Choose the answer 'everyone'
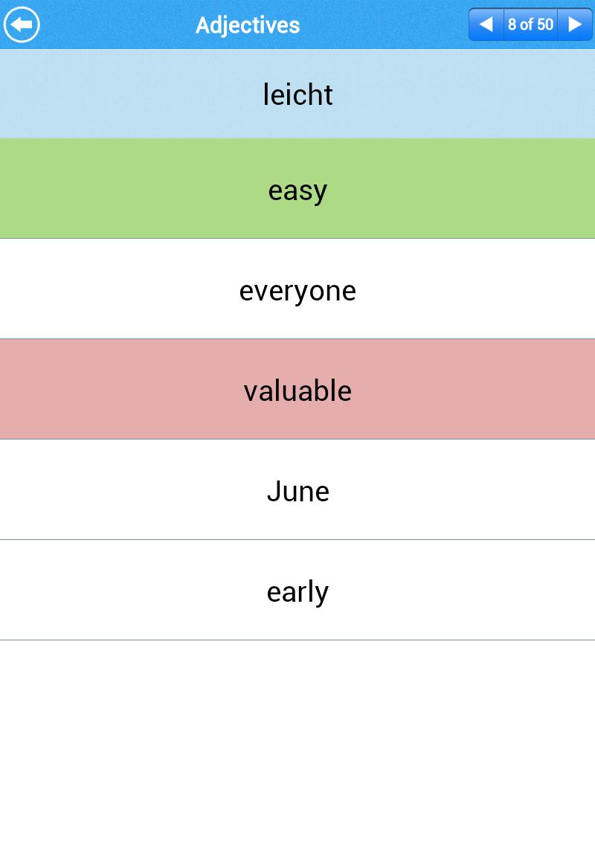Image resolution: width=595 pixels, height=868 pixels. click(297, 289)
